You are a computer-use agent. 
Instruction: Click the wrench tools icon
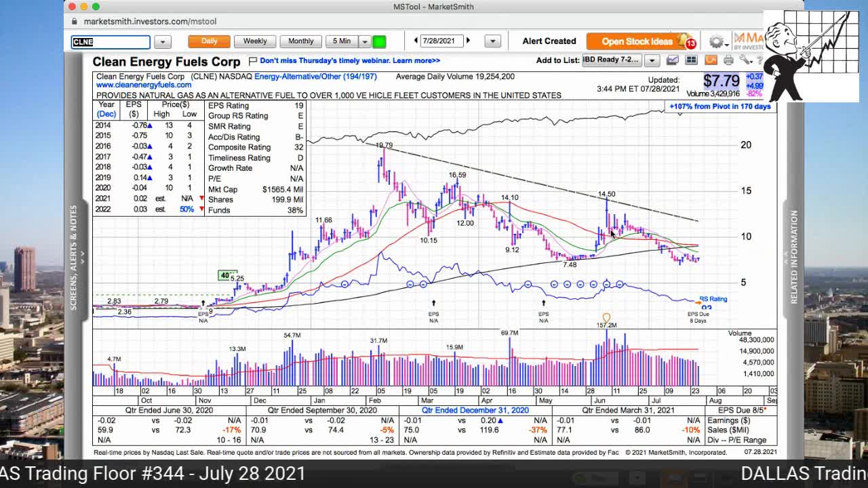coord(746,60)
